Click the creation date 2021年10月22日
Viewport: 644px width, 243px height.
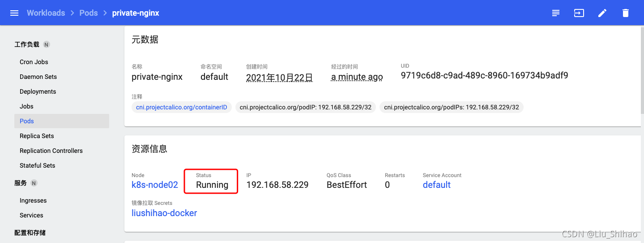point(279,77)
